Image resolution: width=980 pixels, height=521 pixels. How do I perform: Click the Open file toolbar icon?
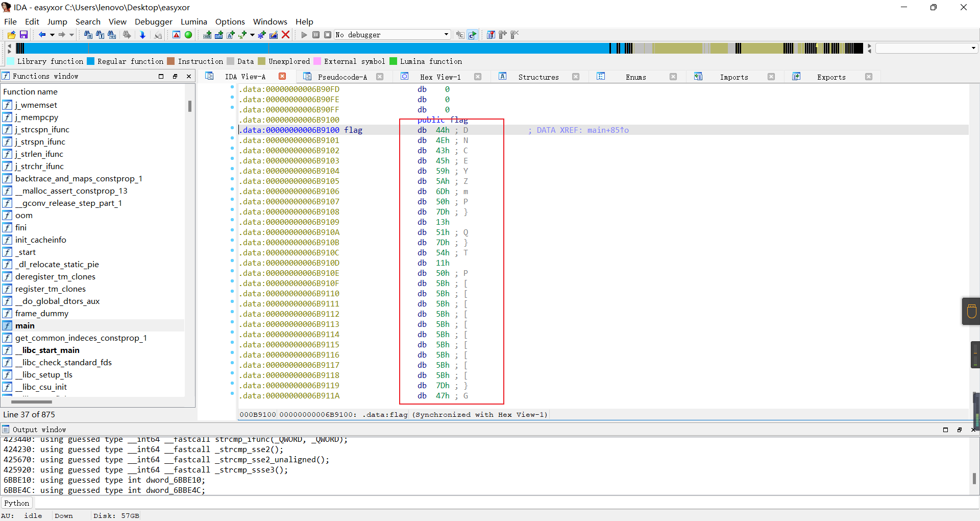(x=11, y=35)
